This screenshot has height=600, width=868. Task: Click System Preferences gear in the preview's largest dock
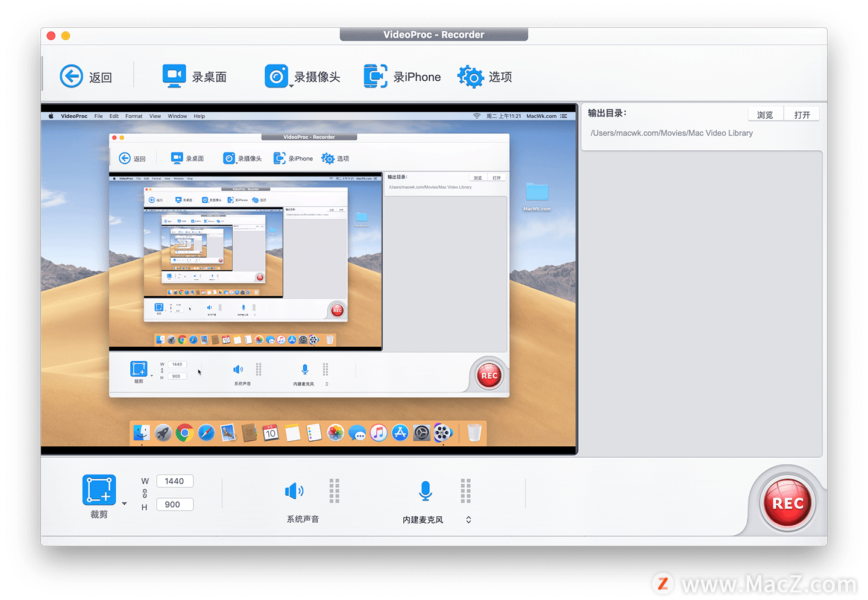[x=422, y=432]
